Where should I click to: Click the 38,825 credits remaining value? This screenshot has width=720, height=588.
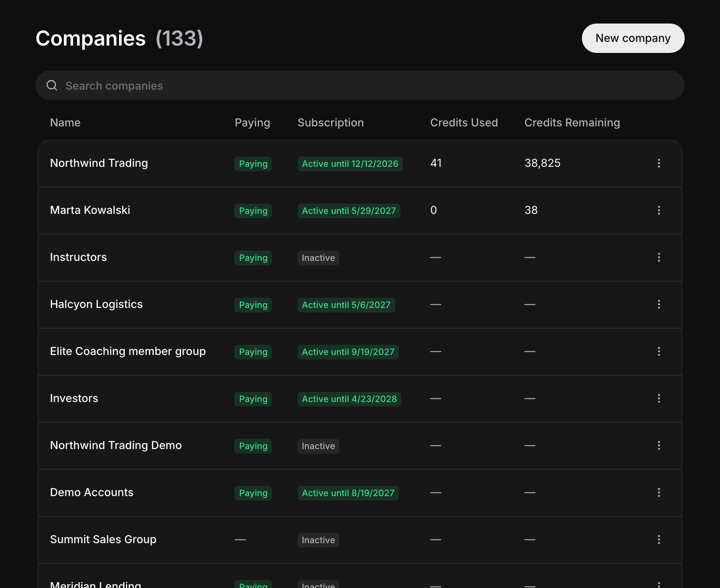542,163
